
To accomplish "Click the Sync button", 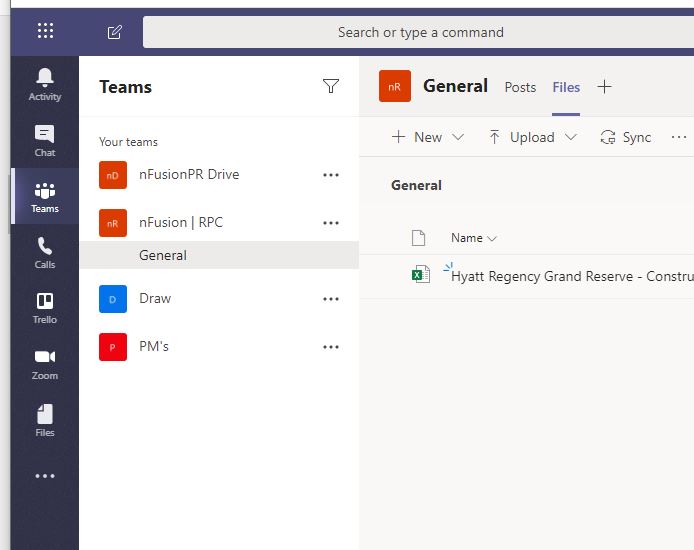I will point(625,137).
